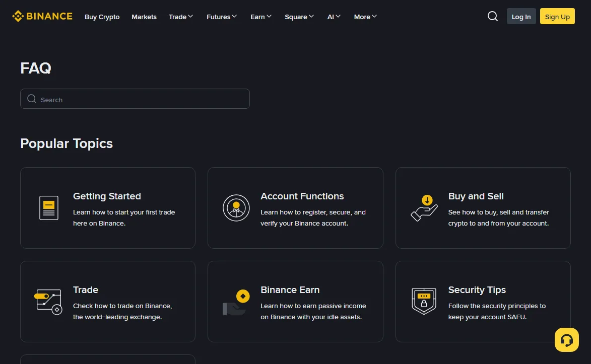
Task: Open the header search magnifier icon
Action: click(493, 16)
